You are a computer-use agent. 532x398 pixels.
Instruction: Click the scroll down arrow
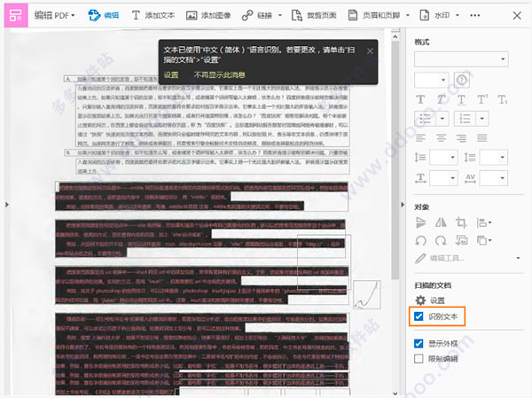tap(395, 394)
